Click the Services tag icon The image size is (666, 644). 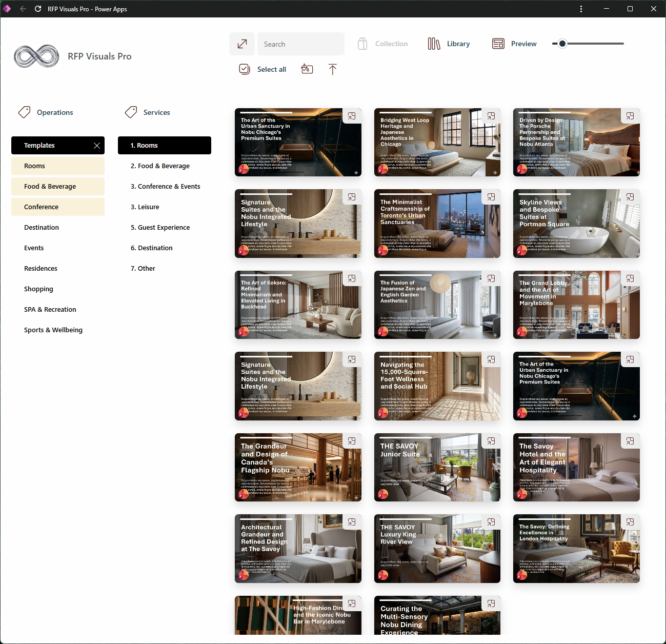(x=131, y=112)
